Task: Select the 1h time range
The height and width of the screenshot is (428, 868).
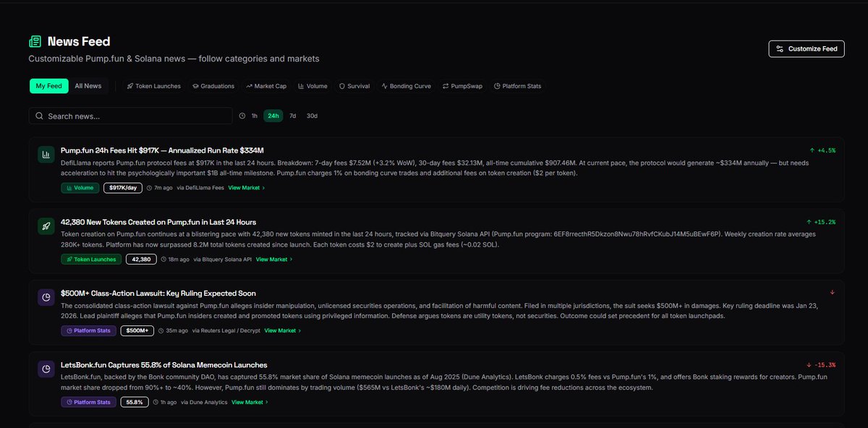Action: click(x=254, y=116)
